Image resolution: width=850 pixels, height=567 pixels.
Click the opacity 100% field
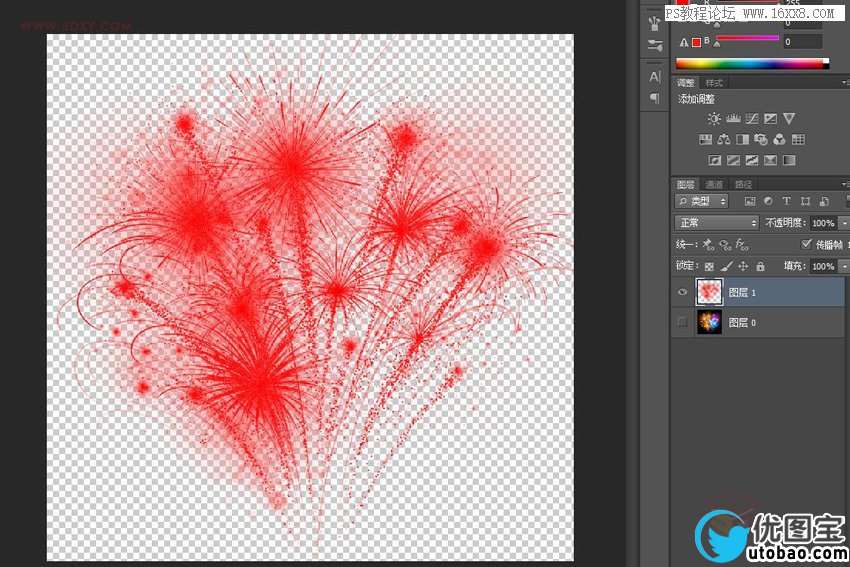pos(823,223)
